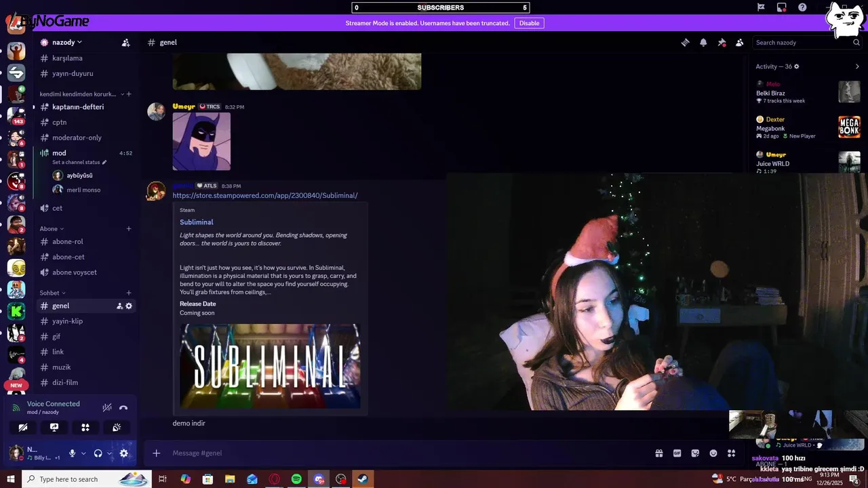
Task: Open Umeyr's username in chat
Action: 184,106
